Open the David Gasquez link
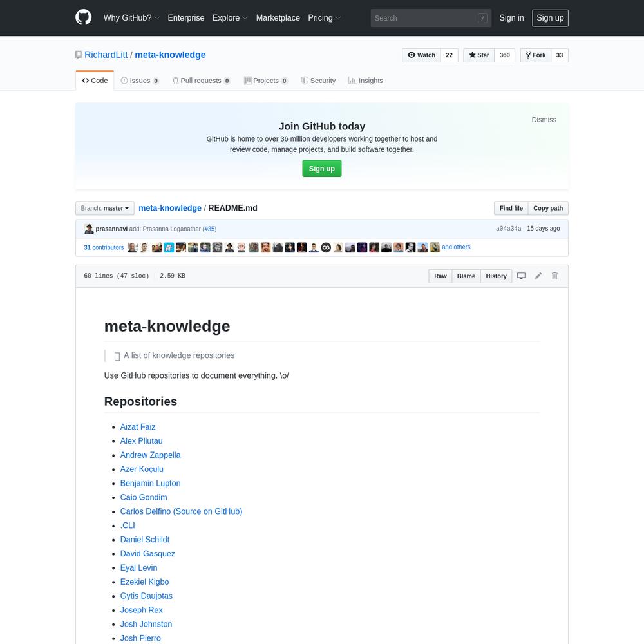Viewport: 644px width, 644px height. click(x=147, y=554)
